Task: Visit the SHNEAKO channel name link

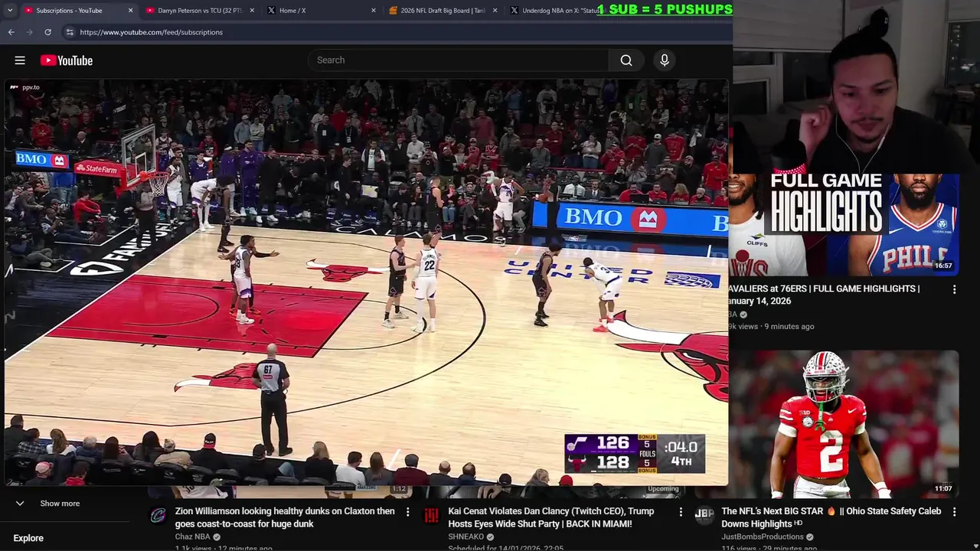Action: pos(465,537)
